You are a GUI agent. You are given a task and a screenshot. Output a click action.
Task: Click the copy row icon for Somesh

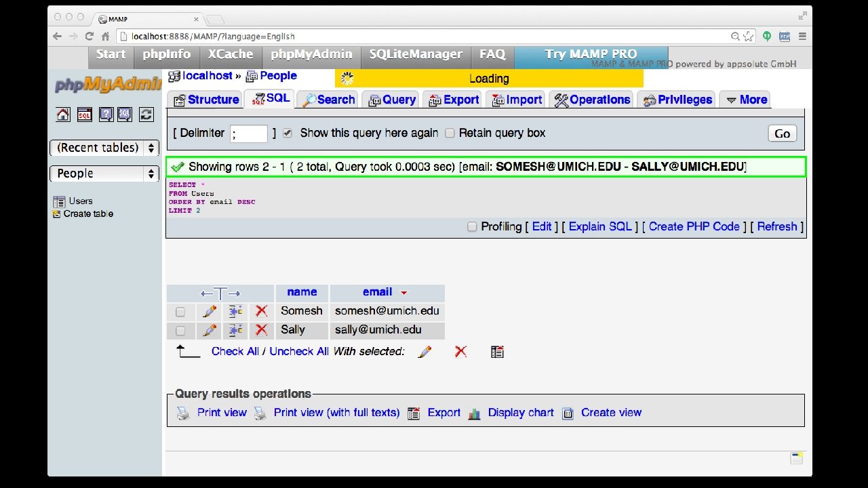tap(235, 311)
